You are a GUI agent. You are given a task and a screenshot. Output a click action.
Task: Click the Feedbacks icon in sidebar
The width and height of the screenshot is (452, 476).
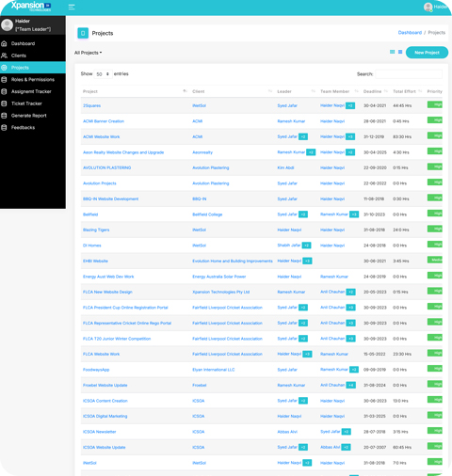[x=4, y=128]
